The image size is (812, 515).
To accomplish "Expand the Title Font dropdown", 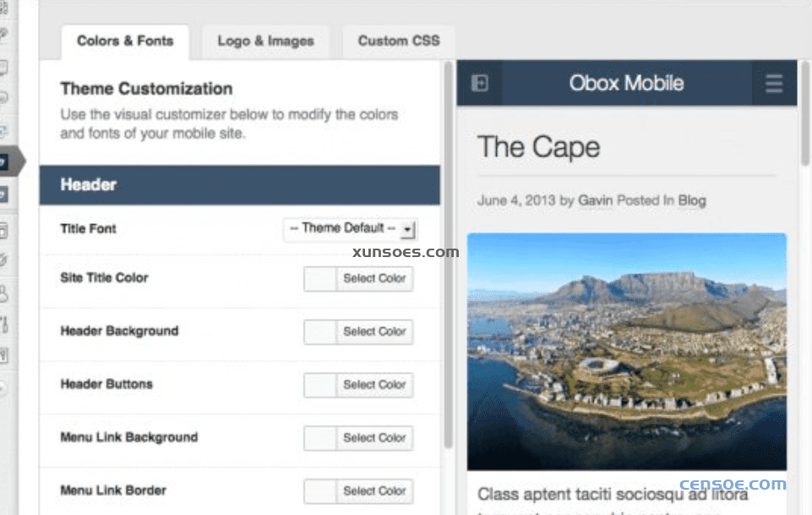I will (x=351, y=228).
